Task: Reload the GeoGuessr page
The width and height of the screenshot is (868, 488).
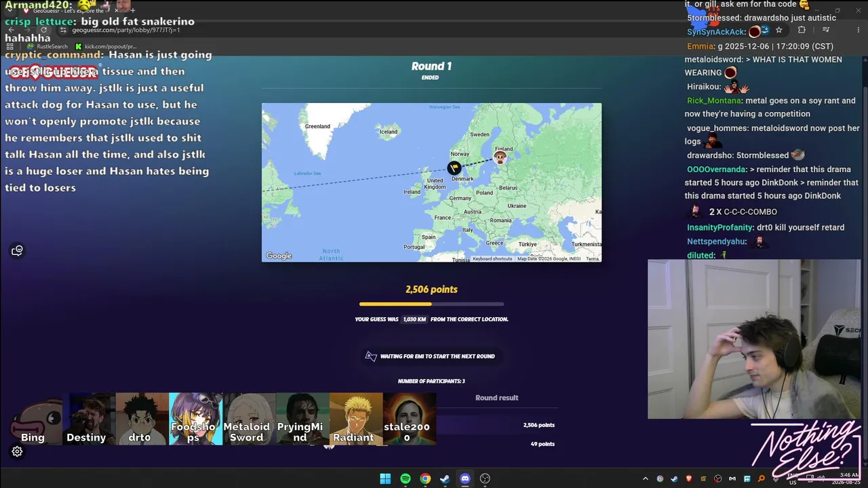Action: coord(43,30)
